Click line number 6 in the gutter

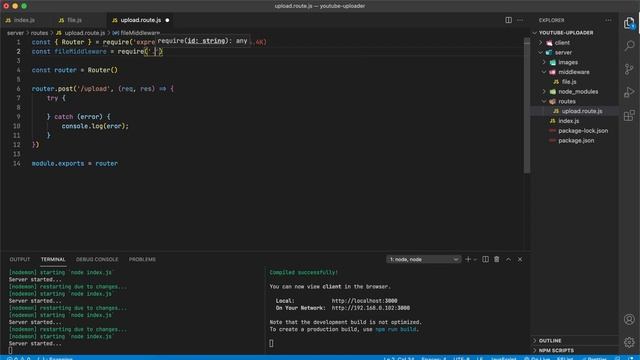click(x=18, y=89)
